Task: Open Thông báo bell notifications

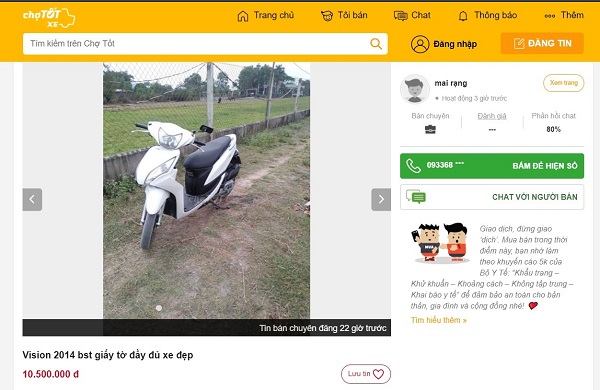Action: (463, 16)
